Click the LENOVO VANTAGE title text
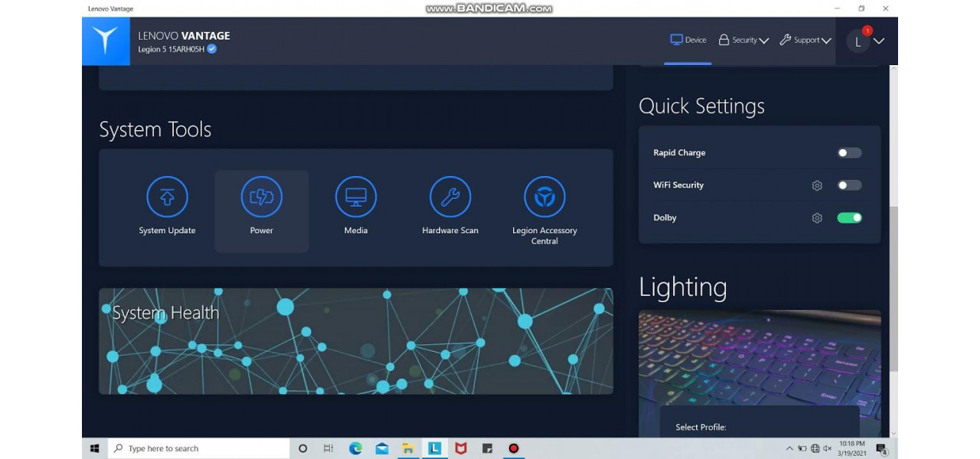The width and height of the screenshot is (980, 459). (184, 35)
